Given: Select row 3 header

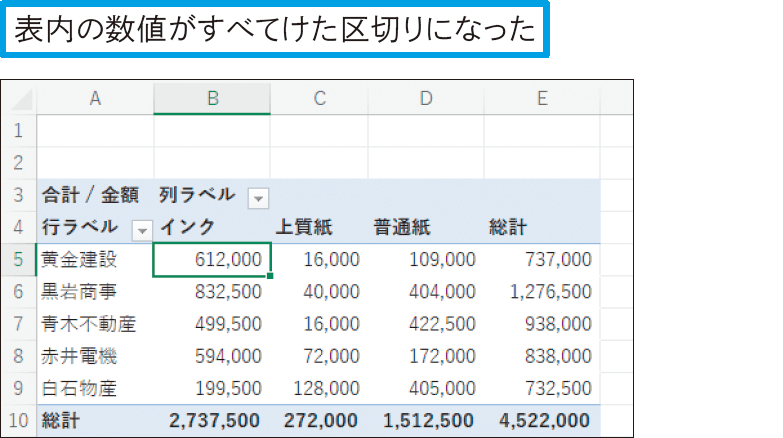Looking at the screenshot, I should tap(18, 195).
